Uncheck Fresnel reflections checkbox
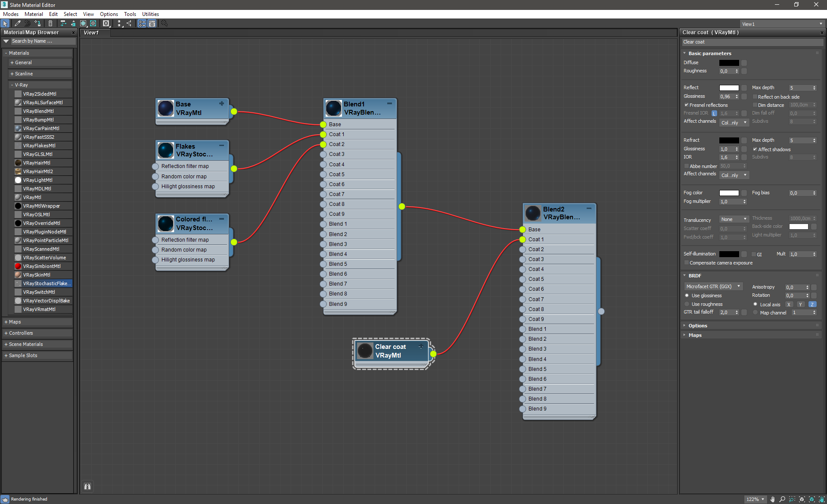Screen dimensions: 827x504 pyautogui.click(x=686, y=105)
